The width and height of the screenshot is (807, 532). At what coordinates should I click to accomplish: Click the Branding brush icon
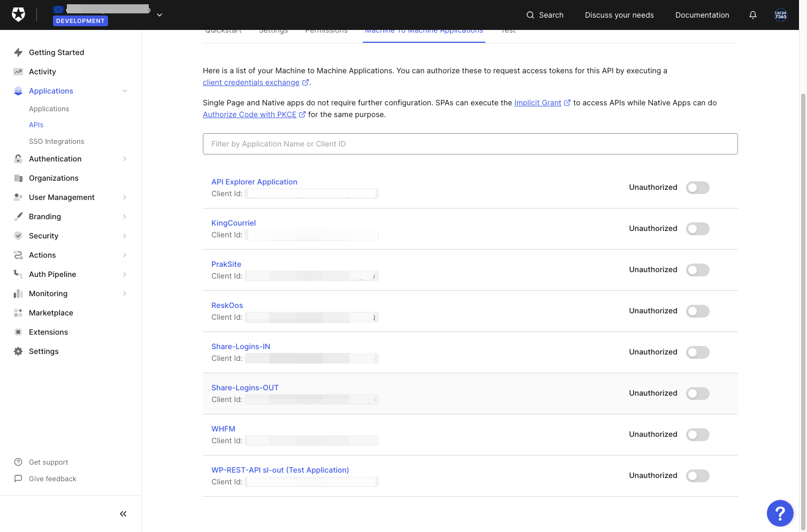18,217
